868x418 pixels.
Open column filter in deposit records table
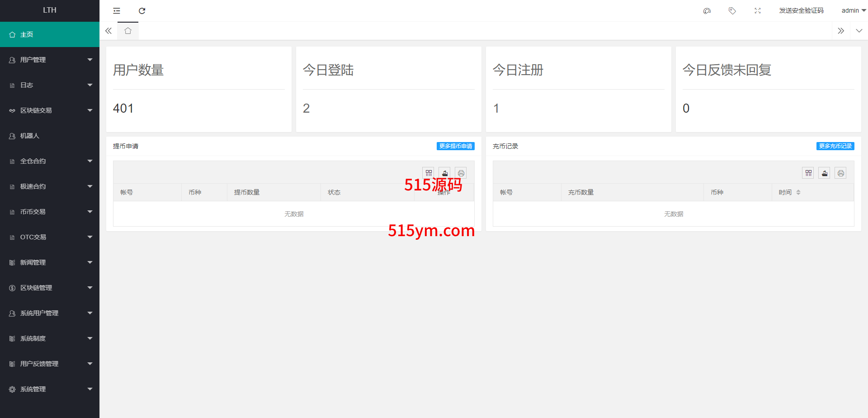click(x=808, y=173)
